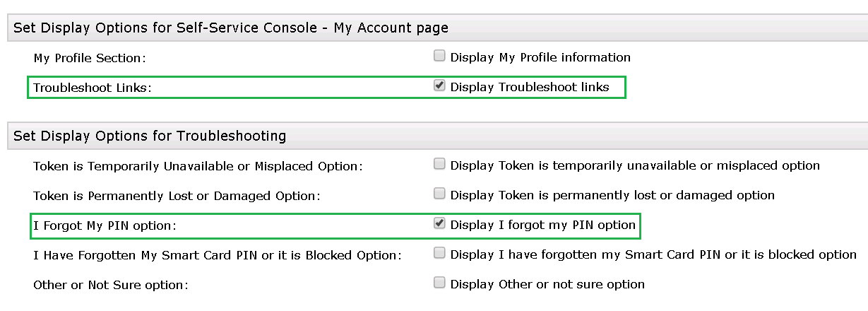Click the 'Display I forgot my PIN option' text
Viewport: 868px width, 311px height.
(543, 225)
